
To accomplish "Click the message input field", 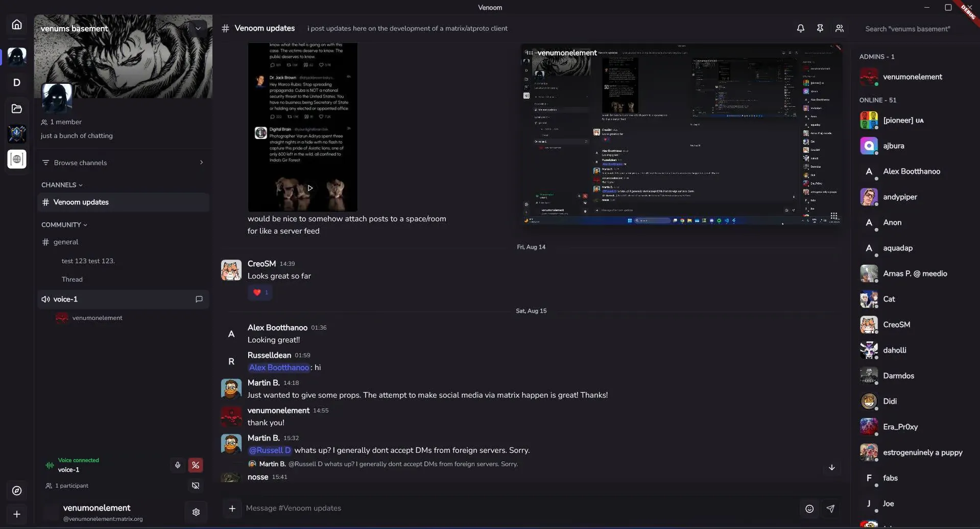I will [x=518, y=509].
